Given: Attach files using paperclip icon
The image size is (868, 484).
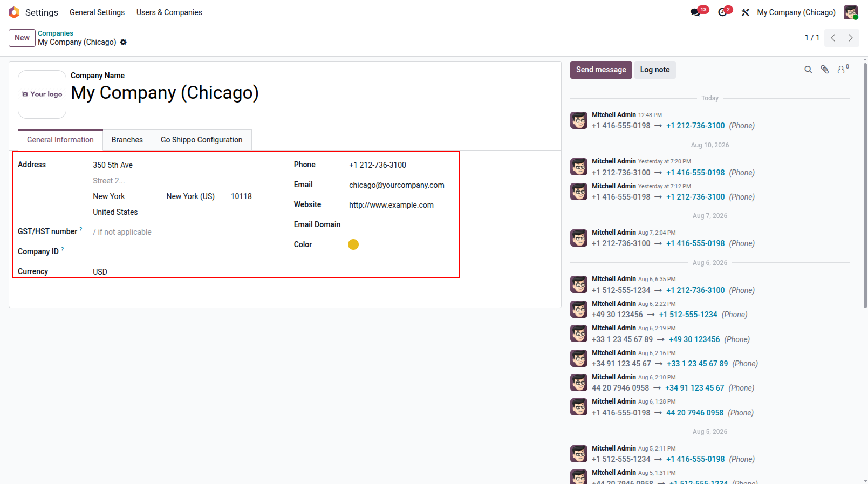Looking at the screenshot, I should point(825,70).
